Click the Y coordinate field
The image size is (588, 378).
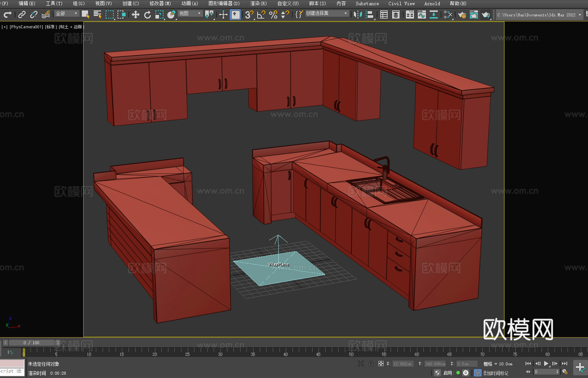[435, 364]
